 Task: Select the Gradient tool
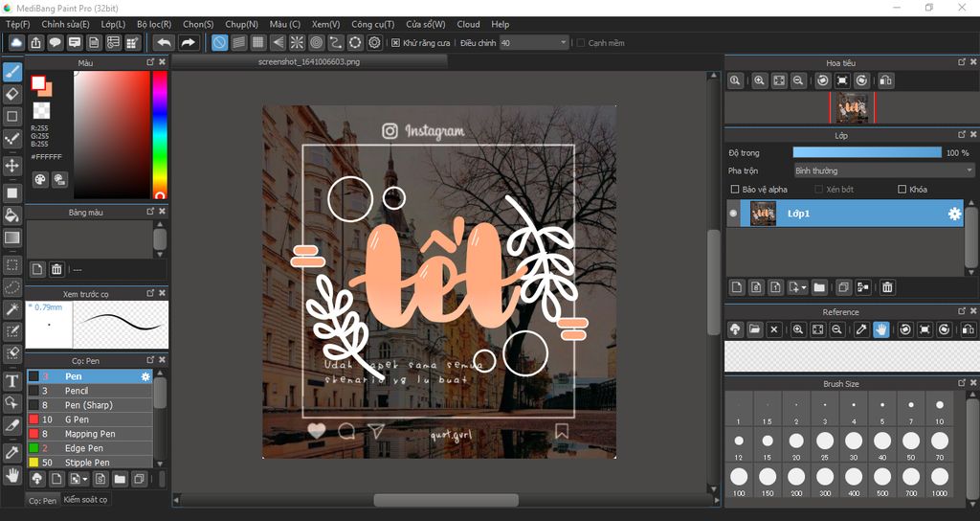click(11, 238)
